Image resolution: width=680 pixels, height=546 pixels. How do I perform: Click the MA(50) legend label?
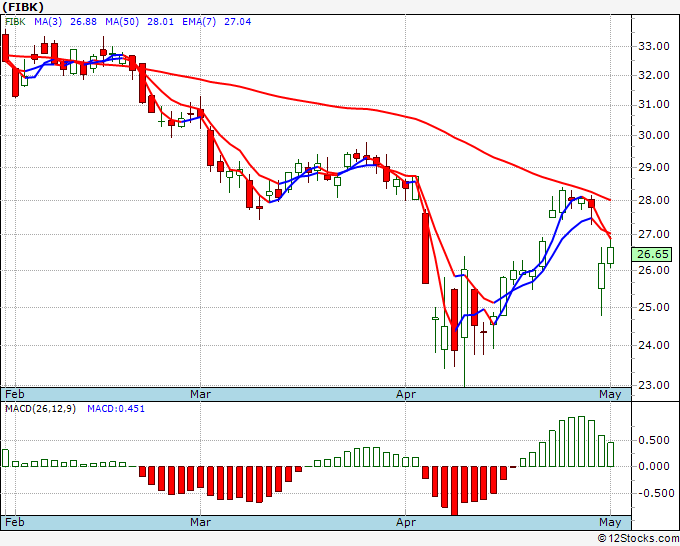(122, 22)
